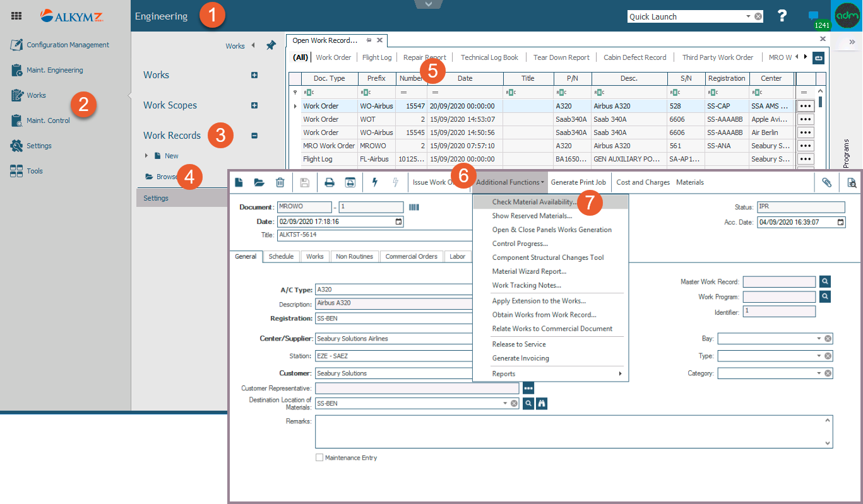Viewport: 863px width, 504px height.
Task: Expand the top panel chevron
Action: pyautogui.click(x=429, y=4)
